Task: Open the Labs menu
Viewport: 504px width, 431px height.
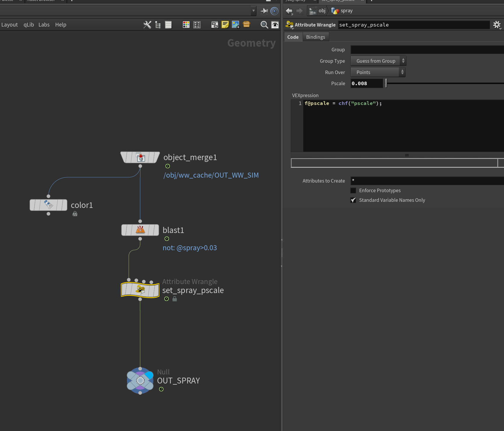Action: (44, 25)
